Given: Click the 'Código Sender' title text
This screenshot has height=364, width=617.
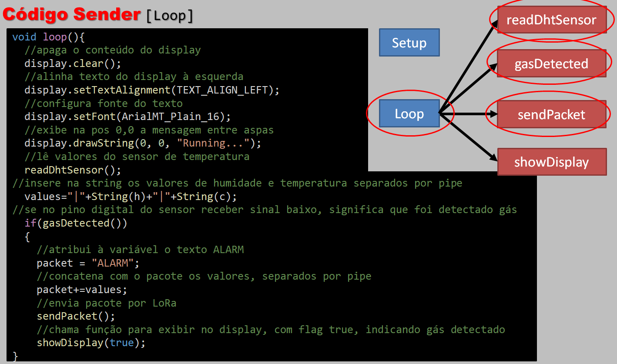Looking at the screenshot, I should click(x=71, y=14).
